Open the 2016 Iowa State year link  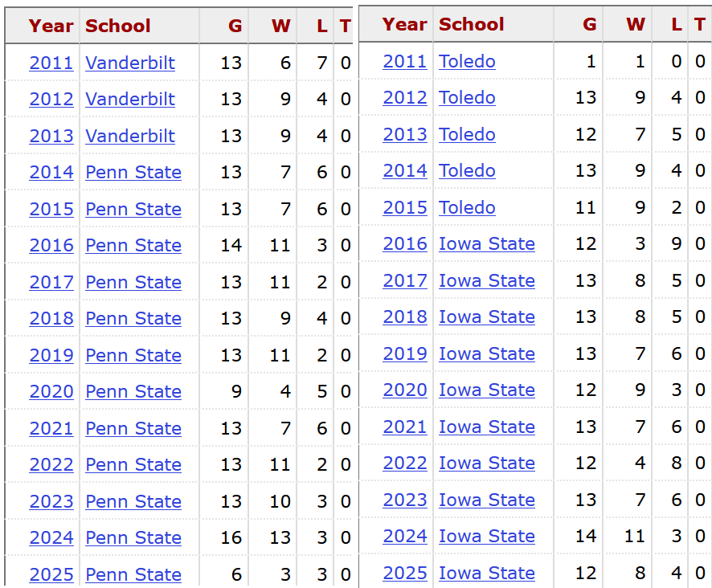point(405,244)
